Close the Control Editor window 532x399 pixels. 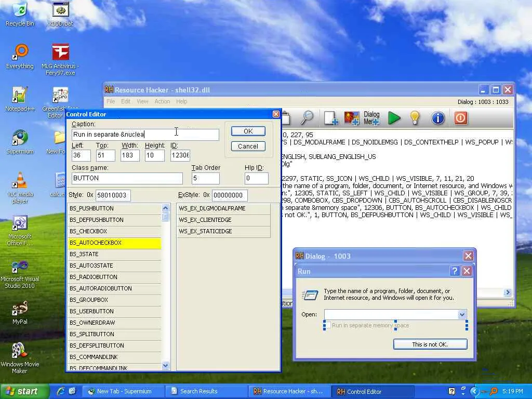click(276, 114)
